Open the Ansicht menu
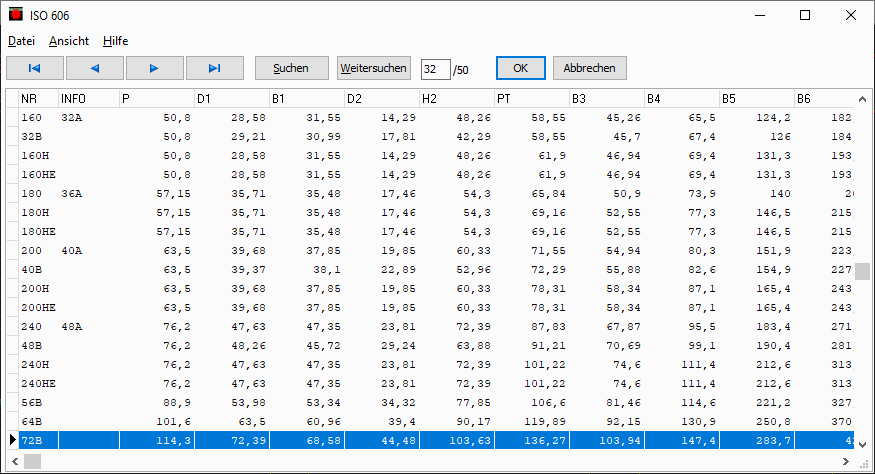 [x=69, y=41]
